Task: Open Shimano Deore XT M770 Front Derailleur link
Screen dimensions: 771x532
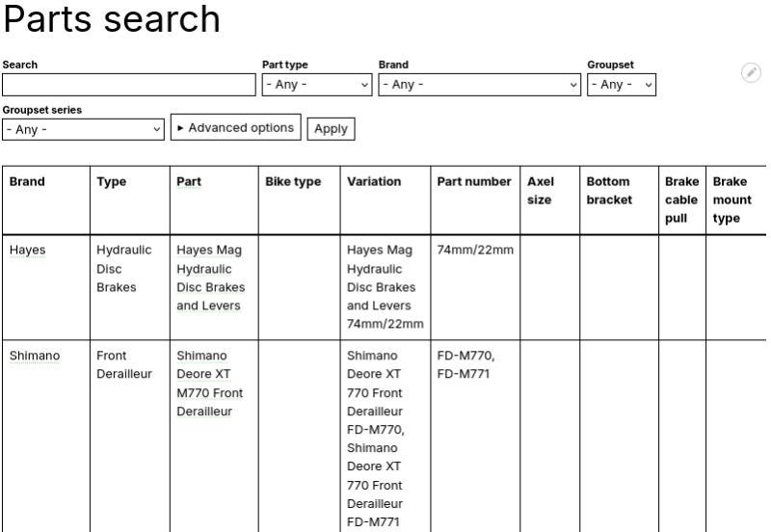Action: [x=210, y=384]
